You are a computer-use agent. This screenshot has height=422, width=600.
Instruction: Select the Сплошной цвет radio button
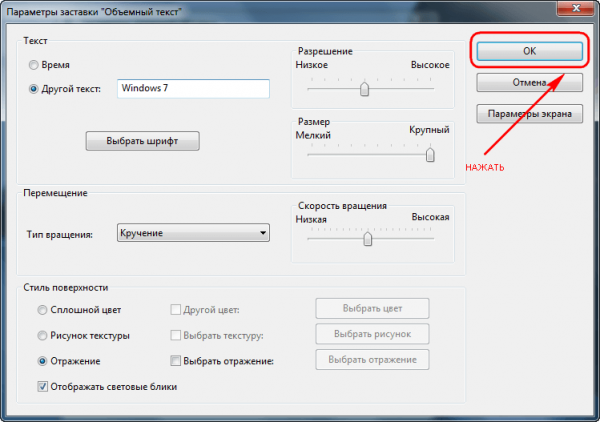point(42,310)
